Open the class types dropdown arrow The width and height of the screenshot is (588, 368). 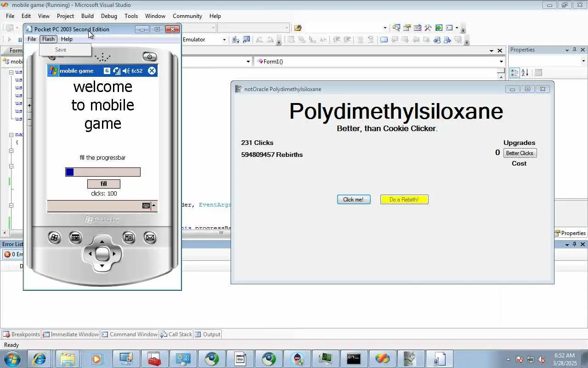pos(248,61)
